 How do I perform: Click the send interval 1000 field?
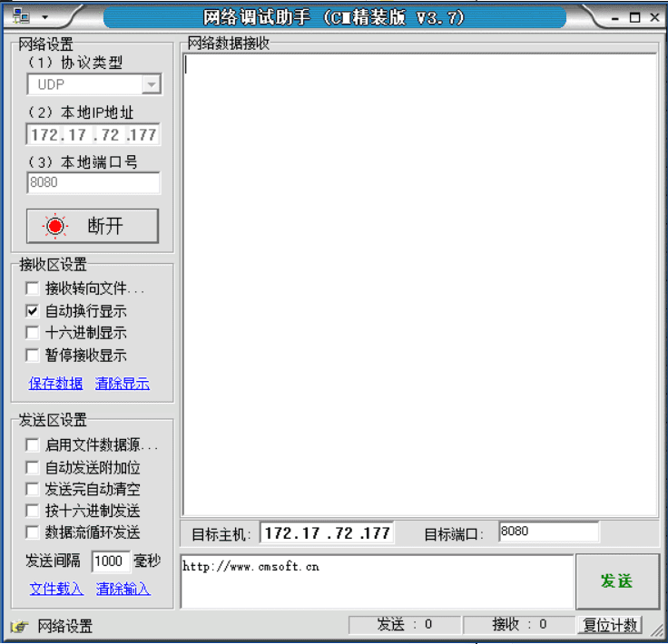pos(111,561)
